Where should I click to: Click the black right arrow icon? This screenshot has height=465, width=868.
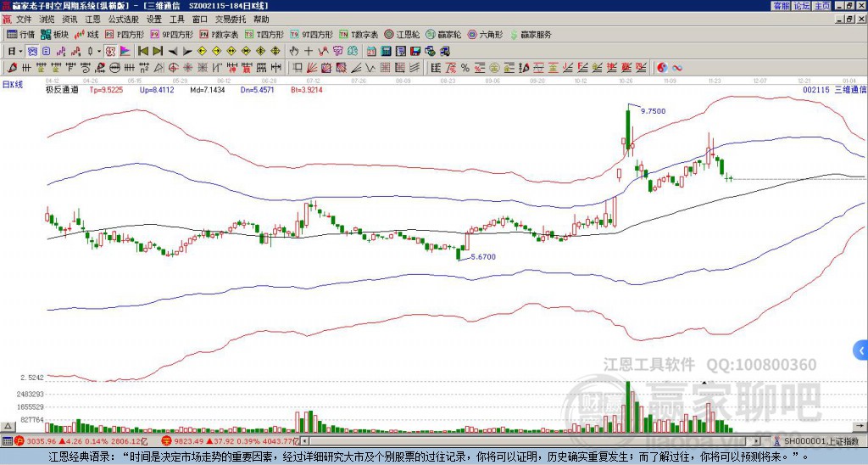pos(187,52)
